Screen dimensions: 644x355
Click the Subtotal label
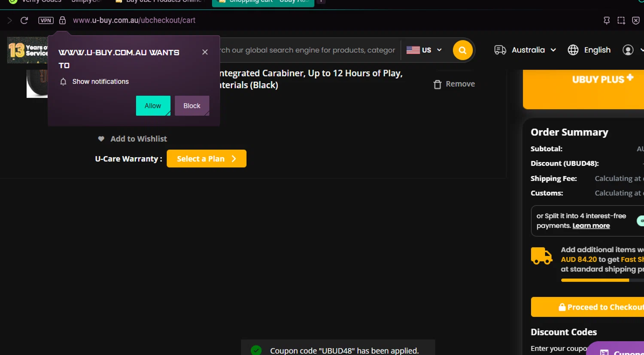point(547,149)
